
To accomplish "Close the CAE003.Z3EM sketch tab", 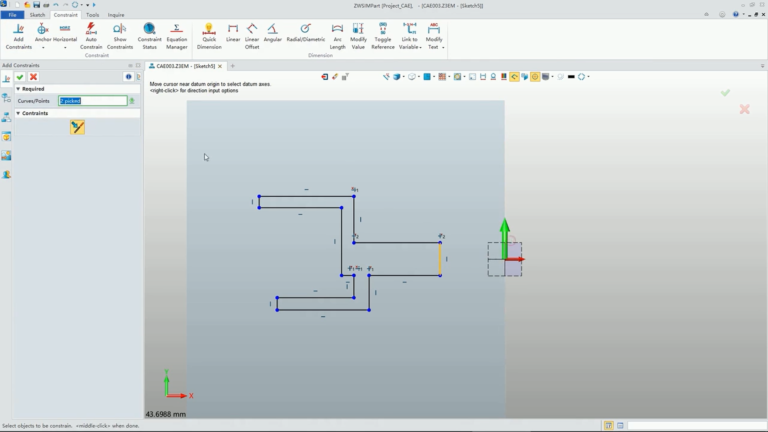I will tap(220, 66).
